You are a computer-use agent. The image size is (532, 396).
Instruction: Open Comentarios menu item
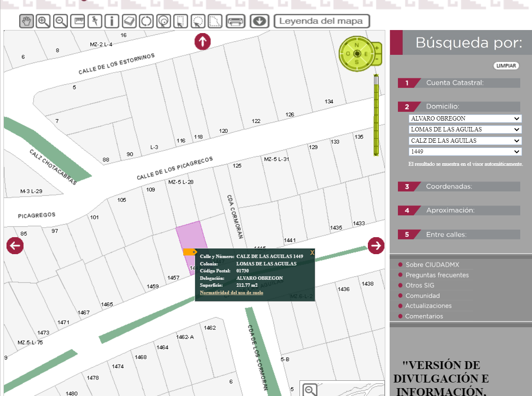tap(424, 316)
